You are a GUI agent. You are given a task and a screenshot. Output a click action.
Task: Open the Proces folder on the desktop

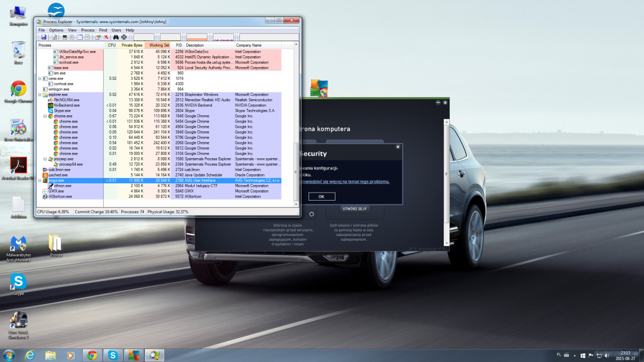point(56,246)
